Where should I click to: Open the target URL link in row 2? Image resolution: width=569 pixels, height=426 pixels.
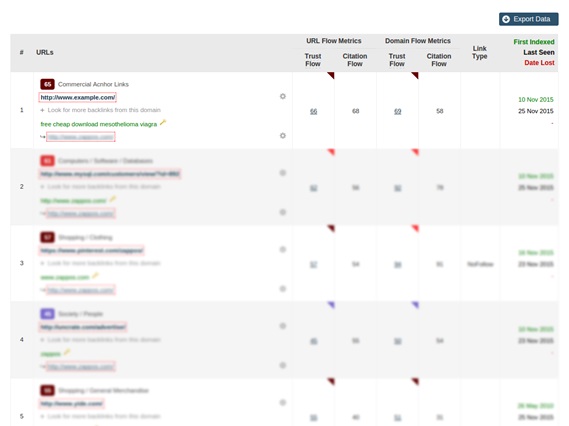81,213
